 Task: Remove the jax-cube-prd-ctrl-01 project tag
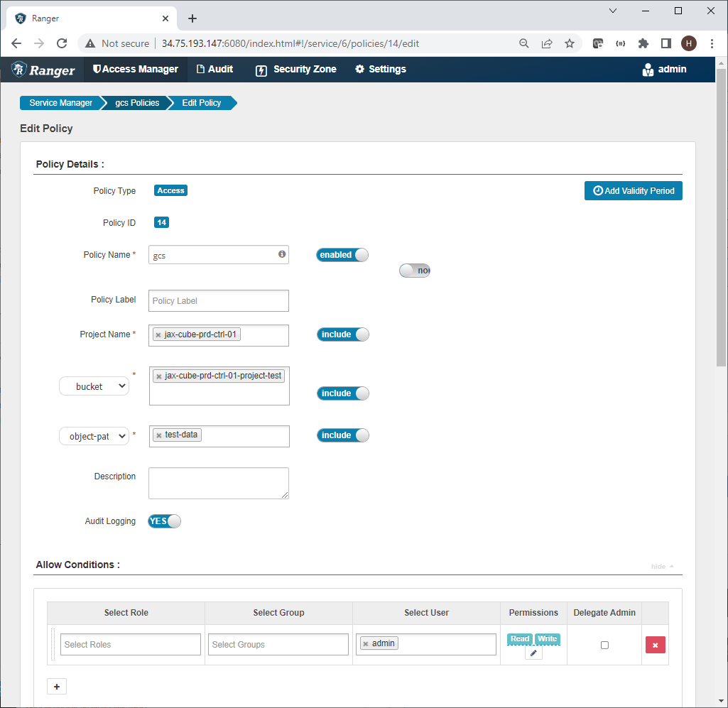[158, 333]
